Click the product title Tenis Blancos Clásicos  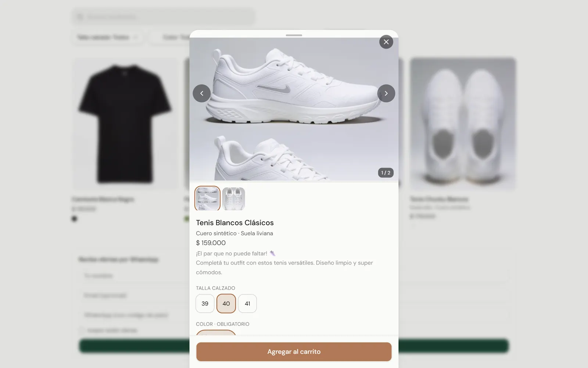235,223
